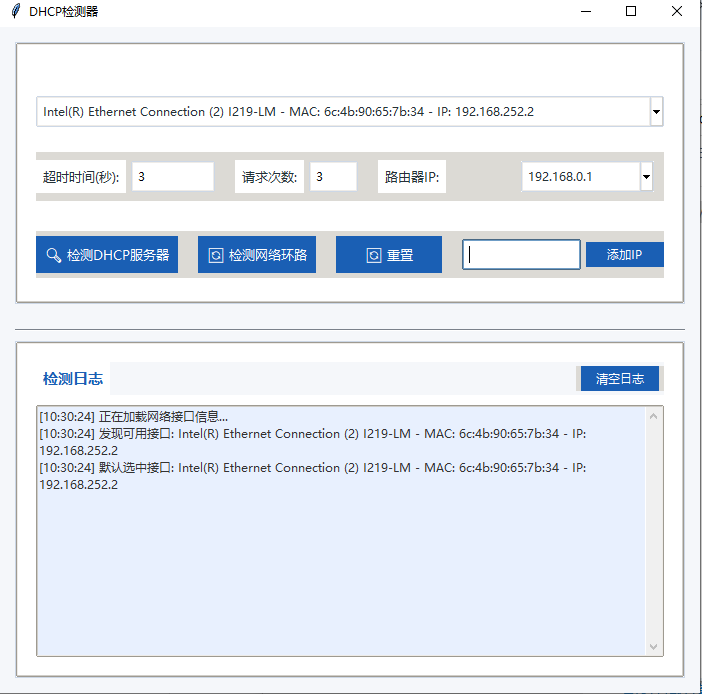The height and width of the screenshot is (694, 702).
Task: Minimize the DHCP检测器 window
Action: (x=586, y=11)
